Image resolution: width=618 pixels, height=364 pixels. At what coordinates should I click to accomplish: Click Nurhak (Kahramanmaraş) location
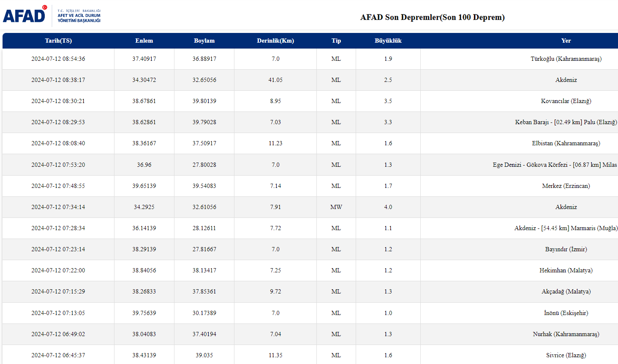click(x=566, y=334)
